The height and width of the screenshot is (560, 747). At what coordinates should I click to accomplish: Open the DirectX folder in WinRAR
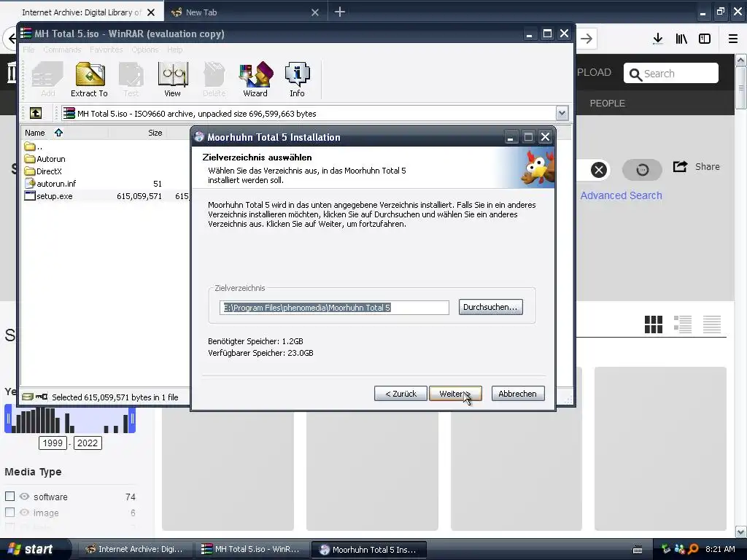[43, 171]
